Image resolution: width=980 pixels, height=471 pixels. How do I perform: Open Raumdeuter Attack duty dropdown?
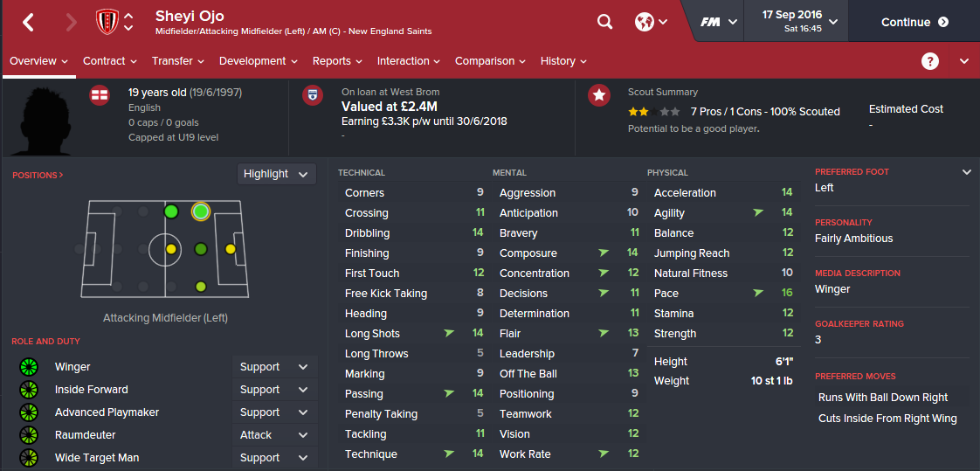coord(273,435)
